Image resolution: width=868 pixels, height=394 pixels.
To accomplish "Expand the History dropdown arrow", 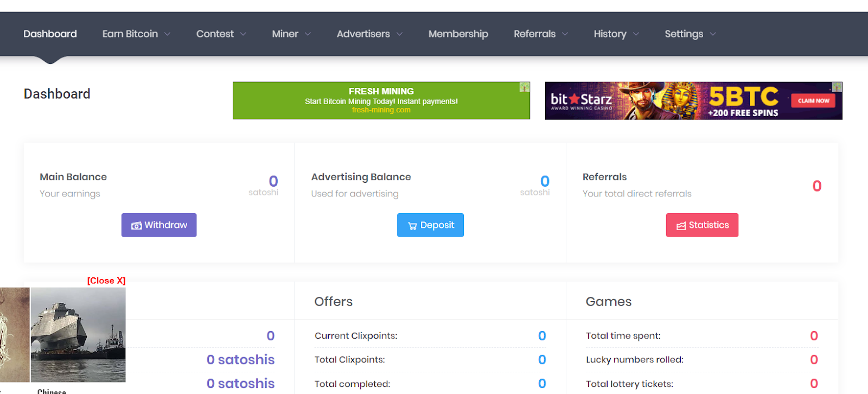I will click(636, 34).
